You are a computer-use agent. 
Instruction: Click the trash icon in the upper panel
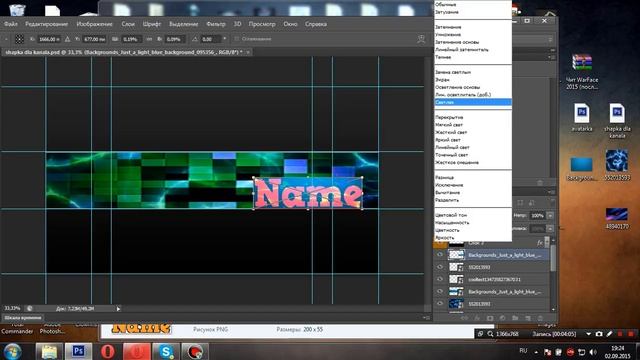(x=540, y=183)
